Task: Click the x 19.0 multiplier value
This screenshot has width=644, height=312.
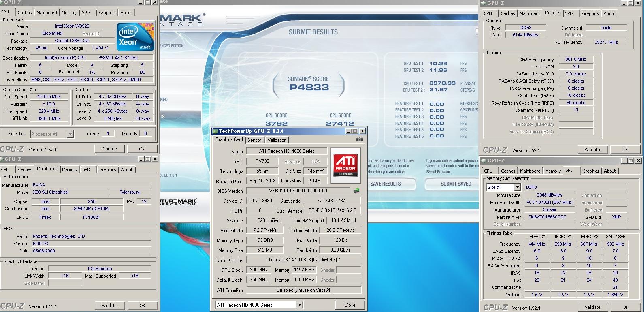Action: [x=49, y=104]
